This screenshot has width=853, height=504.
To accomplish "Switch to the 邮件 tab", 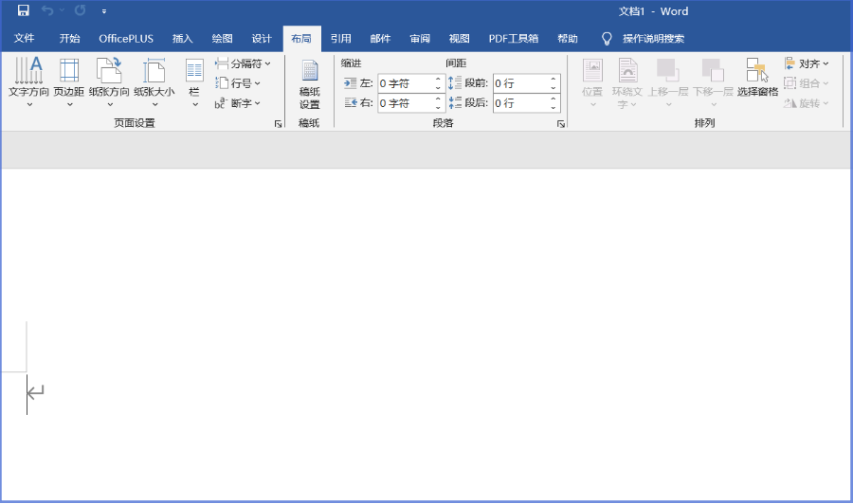I will 380,39.
